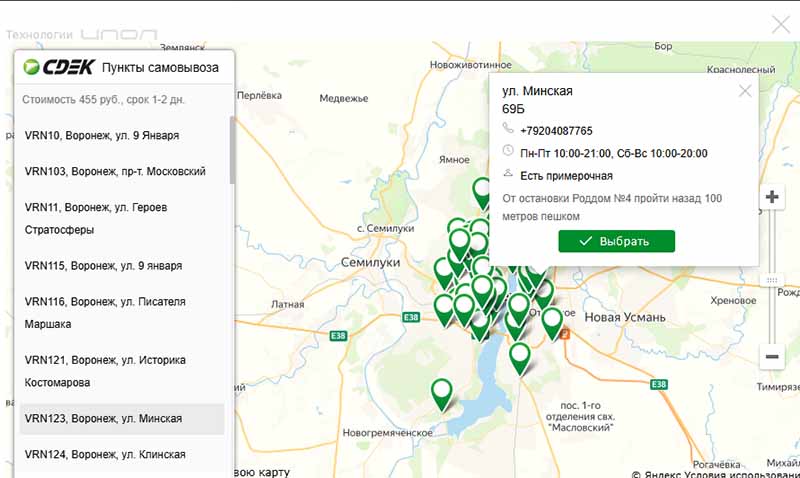This screenshot has height=478, width=800.
Task: Click the map zoom slider handle
Action: (772, 280)
